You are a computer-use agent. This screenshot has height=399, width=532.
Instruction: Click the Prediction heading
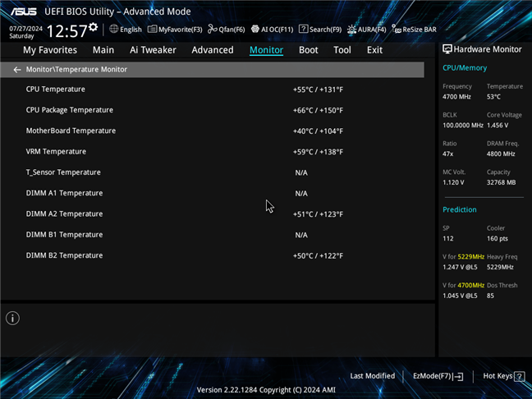point(460,209)
